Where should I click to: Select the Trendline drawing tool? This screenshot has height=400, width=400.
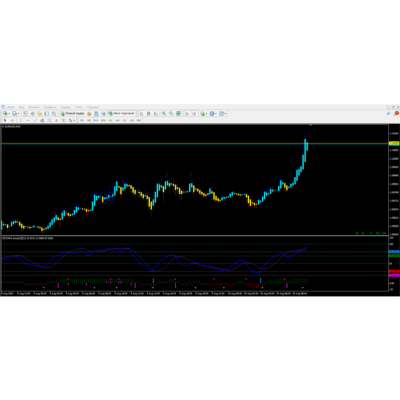click(35, 120)
